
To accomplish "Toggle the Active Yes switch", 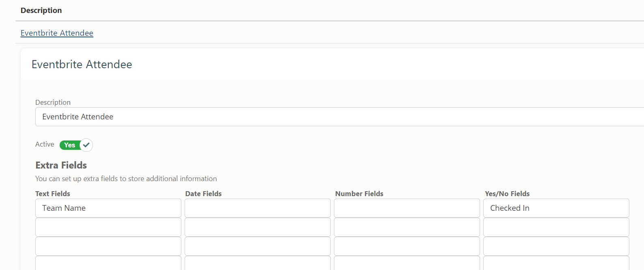I will pyautogui.click(x=76, y=145).
